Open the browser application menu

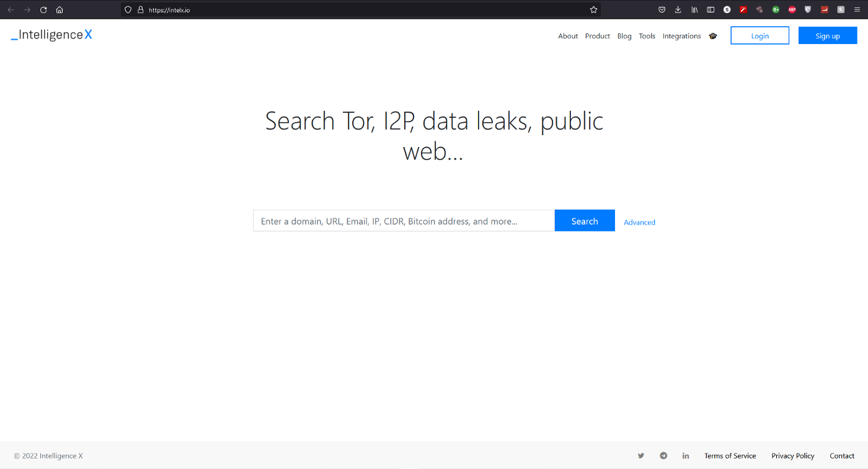pos(857,10)
